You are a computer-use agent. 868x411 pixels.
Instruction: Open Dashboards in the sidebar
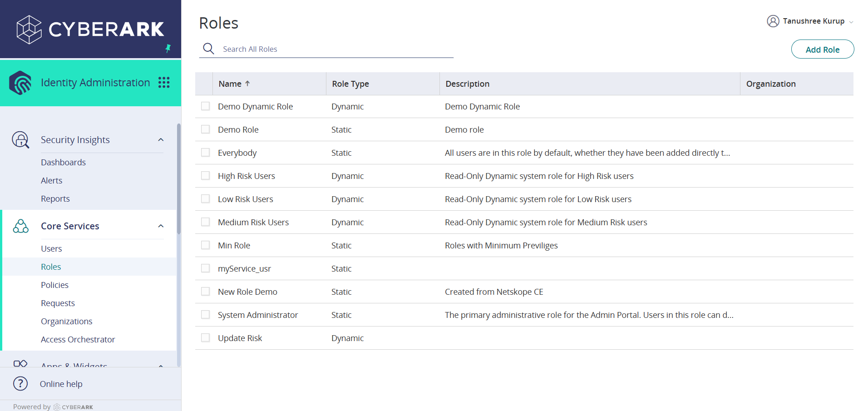tap(63, 162)
